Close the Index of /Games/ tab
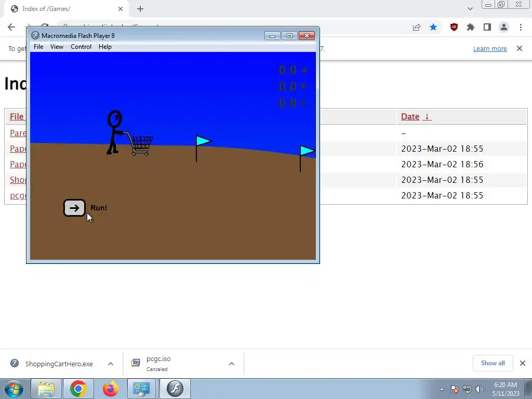This screenshot has height=399, width=532. [121, 9]
